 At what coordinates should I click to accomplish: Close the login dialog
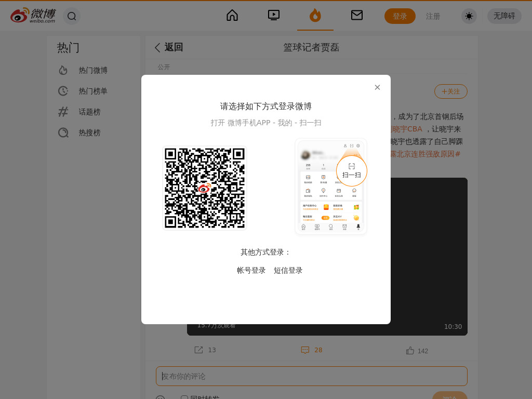tap(377, 87)
